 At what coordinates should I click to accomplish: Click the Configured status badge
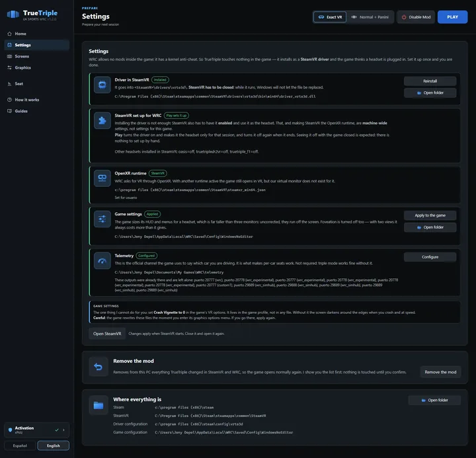146,256
